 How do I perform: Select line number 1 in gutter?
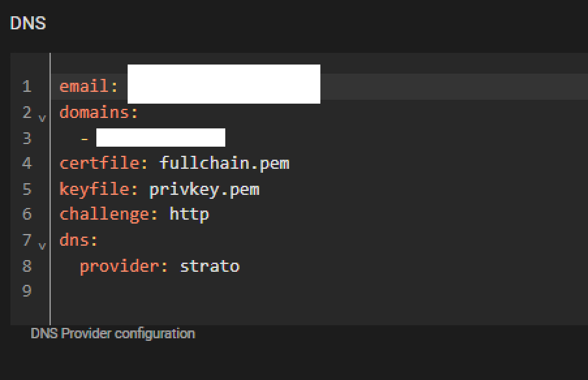click(x=27, y=86)
